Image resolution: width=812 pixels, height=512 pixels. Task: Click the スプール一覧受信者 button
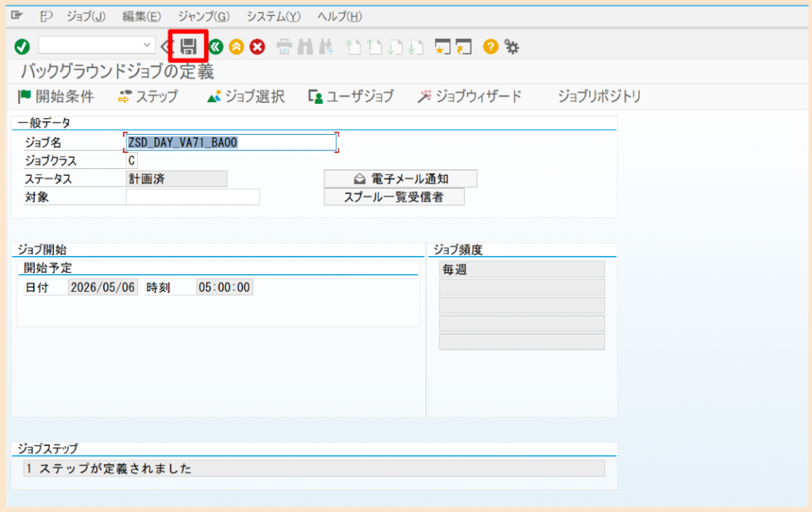[394, 197]
